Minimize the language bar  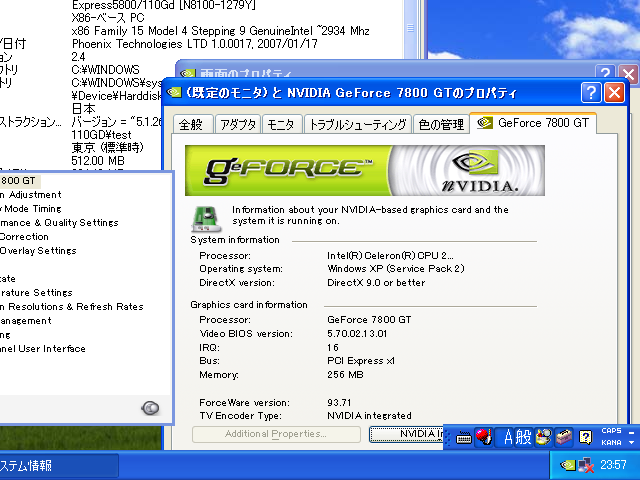pos(631,432)
